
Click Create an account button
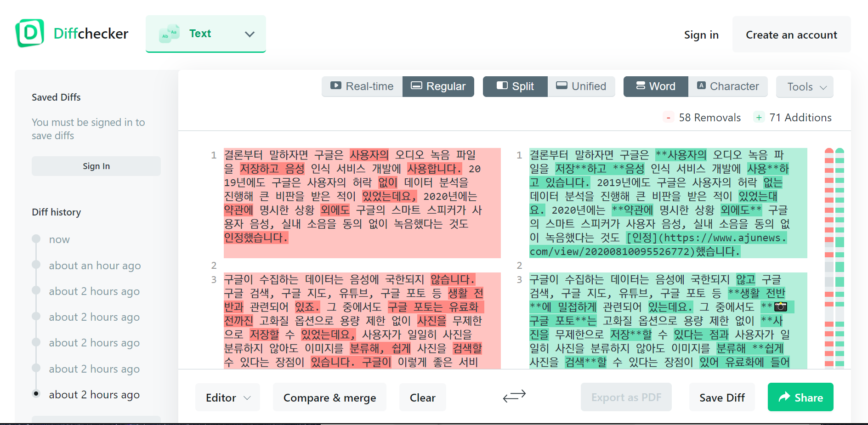pyautogui.click(x=791, y=34)
